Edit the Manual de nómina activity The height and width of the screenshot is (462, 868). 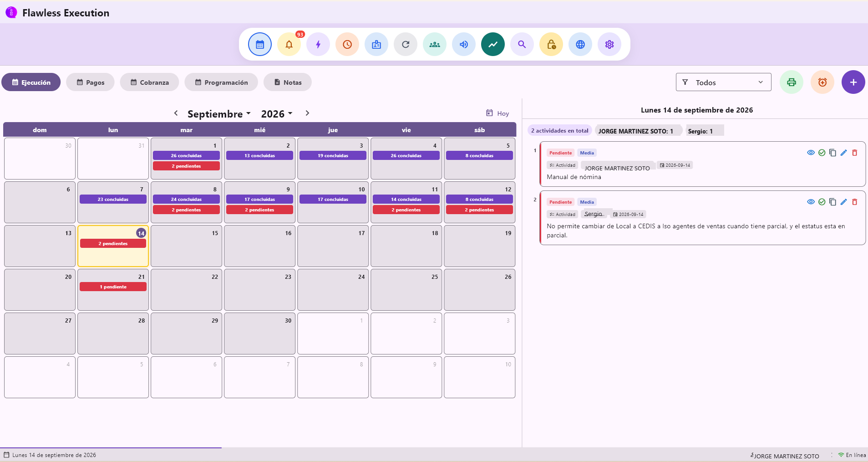(x=843, y=153)
